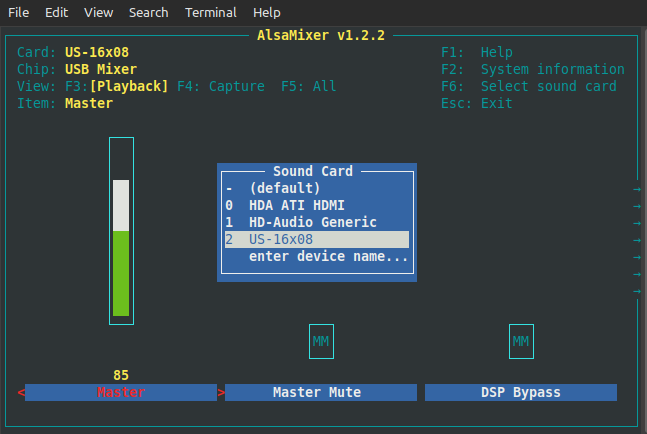Click the left red arrow beside Master
This screenshot has width=647, height=434.
[x=21, y=392]
